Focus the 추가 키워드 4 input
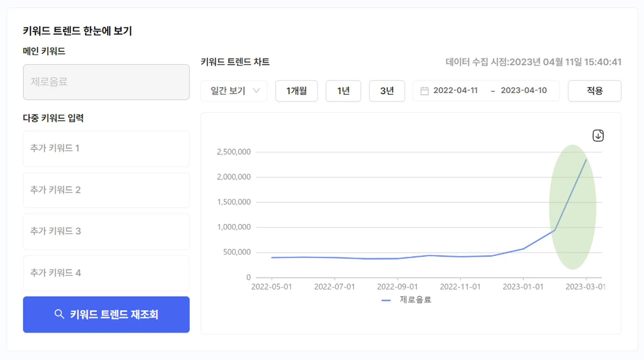 (106, 273)
